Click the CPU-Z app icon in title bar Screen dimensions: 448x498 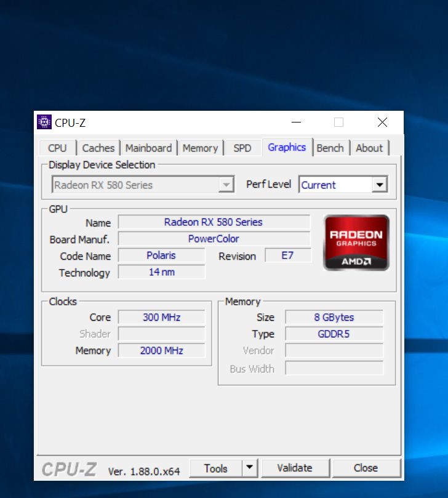pos(44,122)
